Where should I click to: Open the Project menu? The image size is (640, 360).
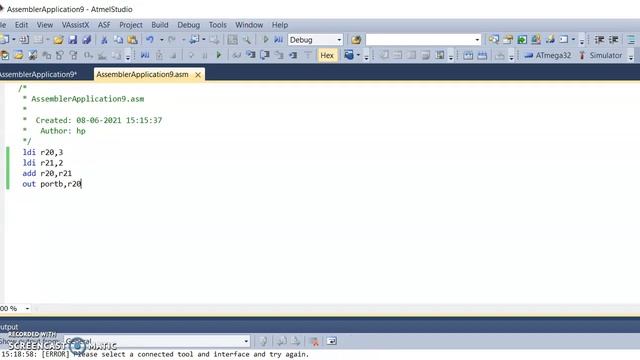pyautogui.click(x=131, y=25)
